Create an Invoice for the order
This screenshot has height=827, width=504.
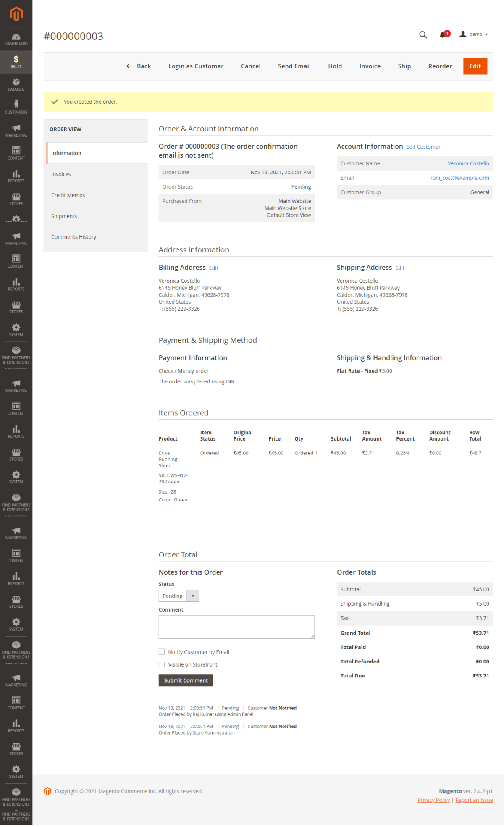click(370, 66)
